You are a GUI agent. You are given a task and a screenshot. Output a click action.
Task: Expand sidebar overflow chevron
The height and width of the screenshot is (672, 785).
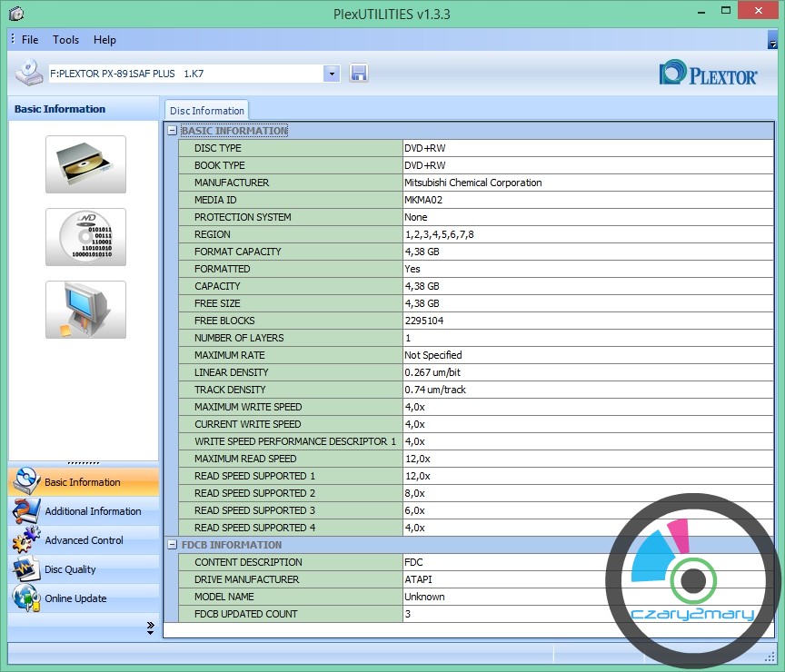(x=151, y=628)
